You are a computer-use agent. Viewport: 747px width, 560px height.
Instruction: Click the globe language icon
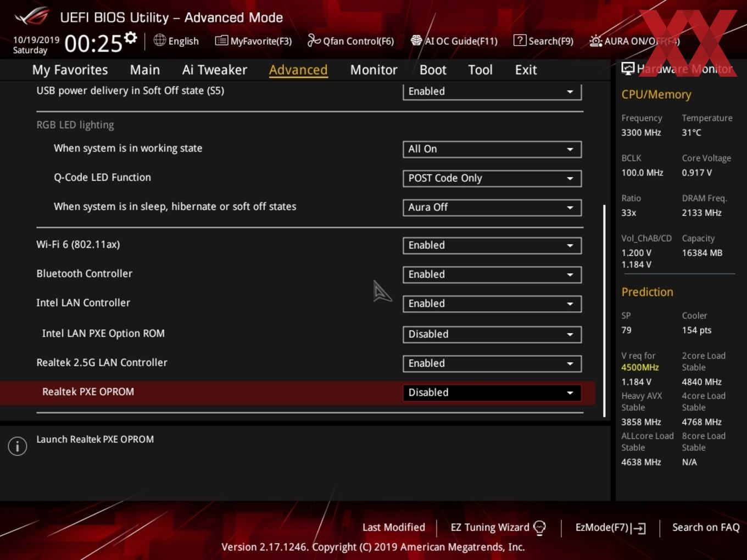pos(159,40)
